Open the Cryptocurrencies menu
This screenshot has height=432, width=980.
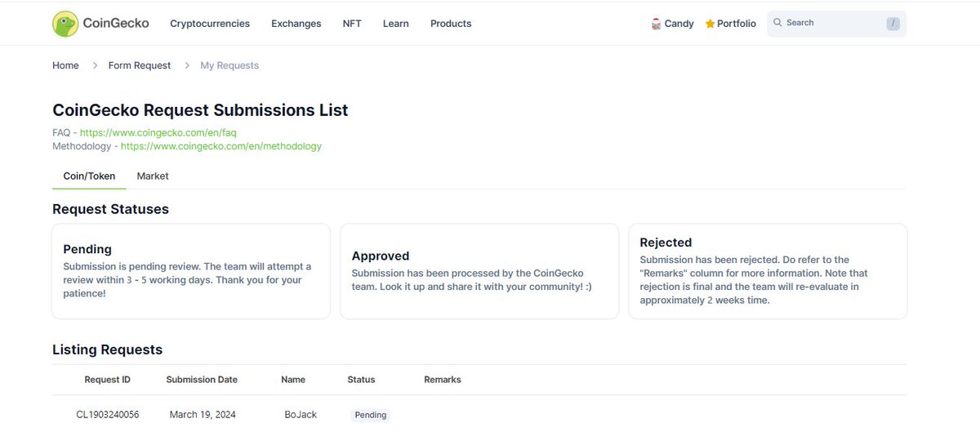tap(210, 24)
